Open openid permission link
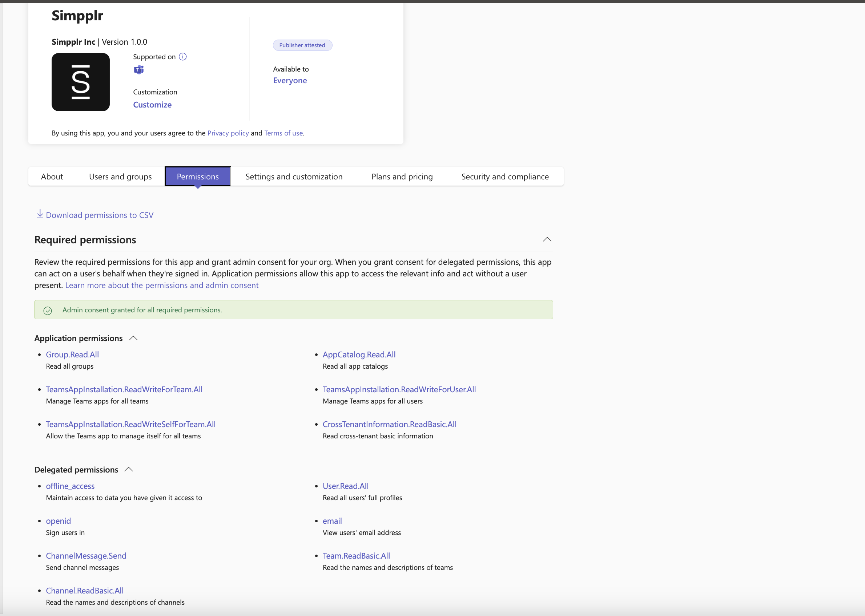 click(x=59, y=521)
